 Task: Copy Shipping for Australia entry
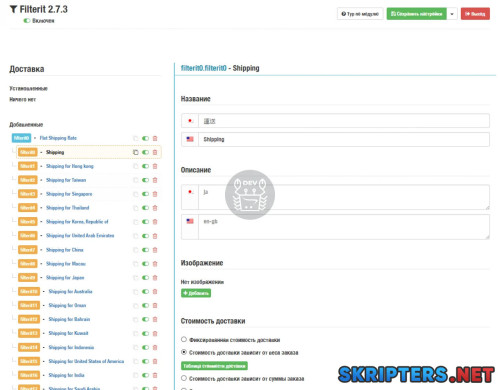coord(136,292)
